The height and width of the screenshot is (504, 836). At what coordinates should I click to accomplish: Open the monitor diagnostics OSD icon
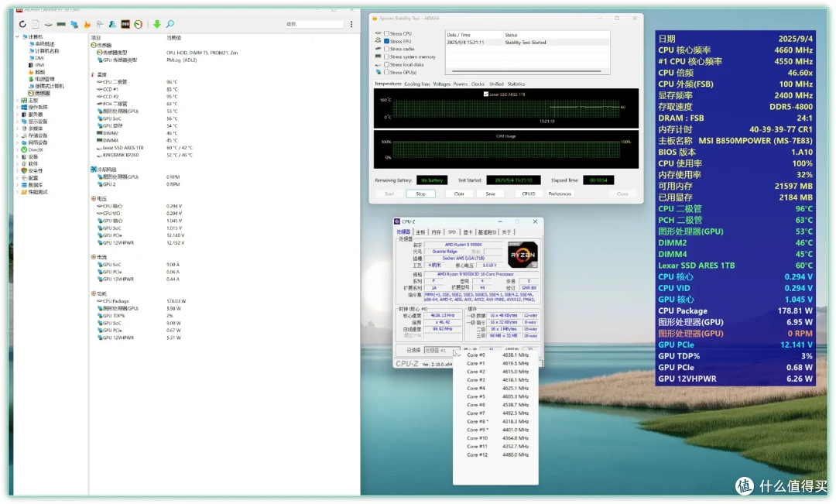click(125, 24)
